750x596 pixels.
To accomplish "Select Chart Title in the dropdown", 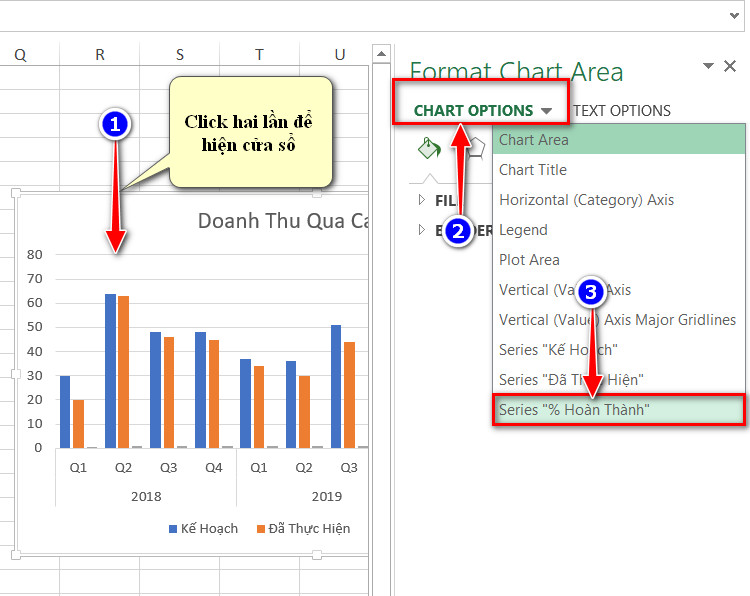I will click(618, 170).
